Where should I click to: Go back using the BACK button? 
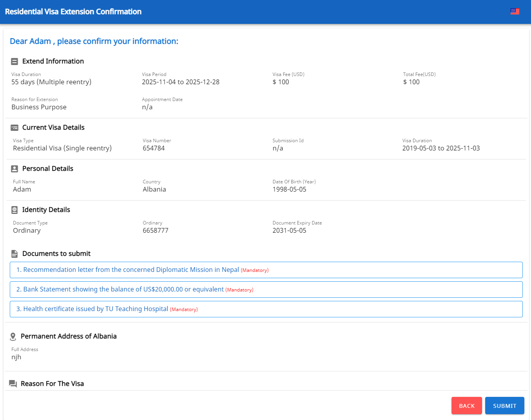click(x=467, y=406)
